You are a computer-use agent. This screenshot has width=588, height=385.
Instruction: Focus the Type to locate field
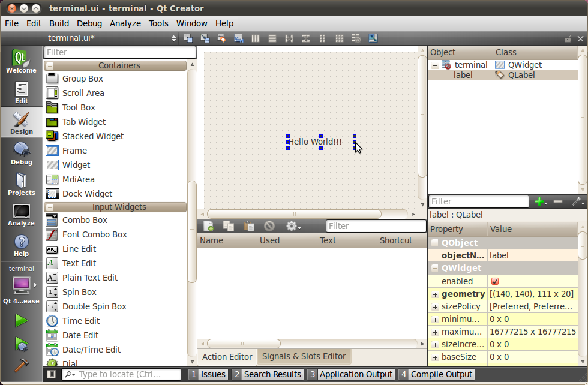point(121,374)
